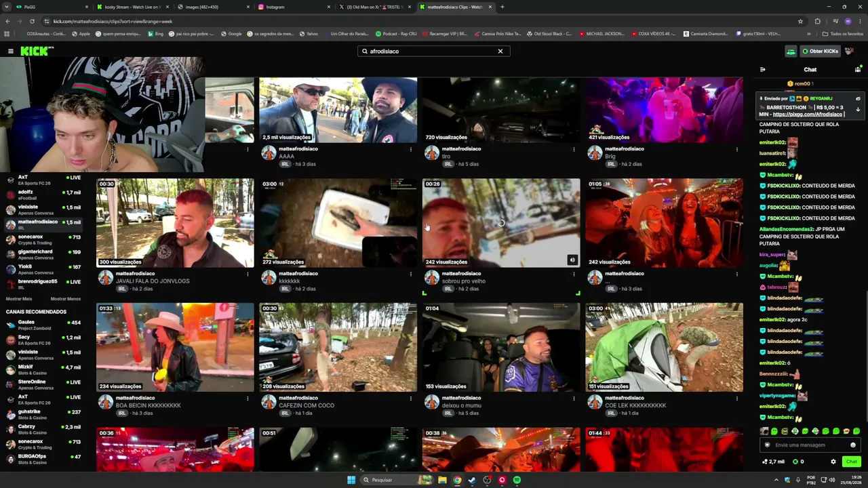Expand the pinned message down arrow
Image resolution: width=868 pixels, height=488 pixels.
(858, 109)
